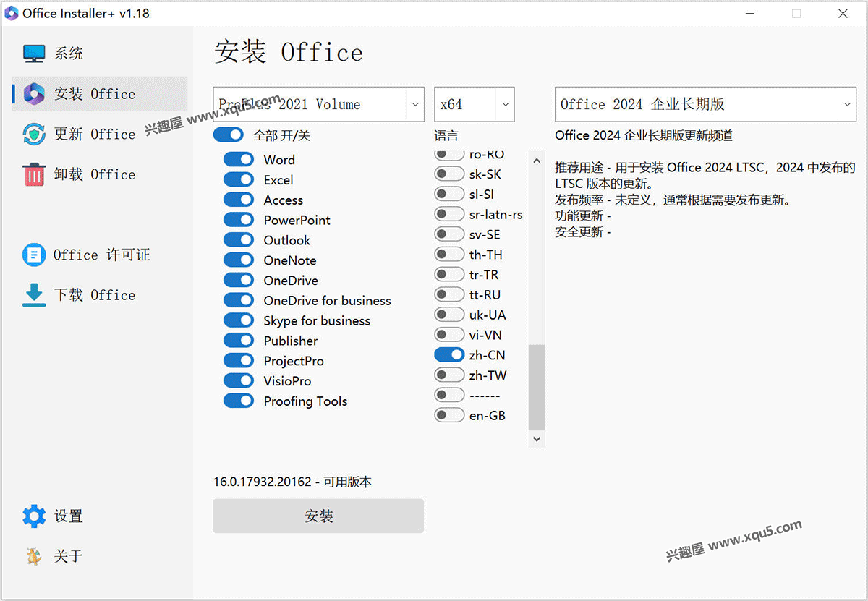Screen dimensions: 868x601
Task: Turn off Skype for business
Action: tap(238, 320)
